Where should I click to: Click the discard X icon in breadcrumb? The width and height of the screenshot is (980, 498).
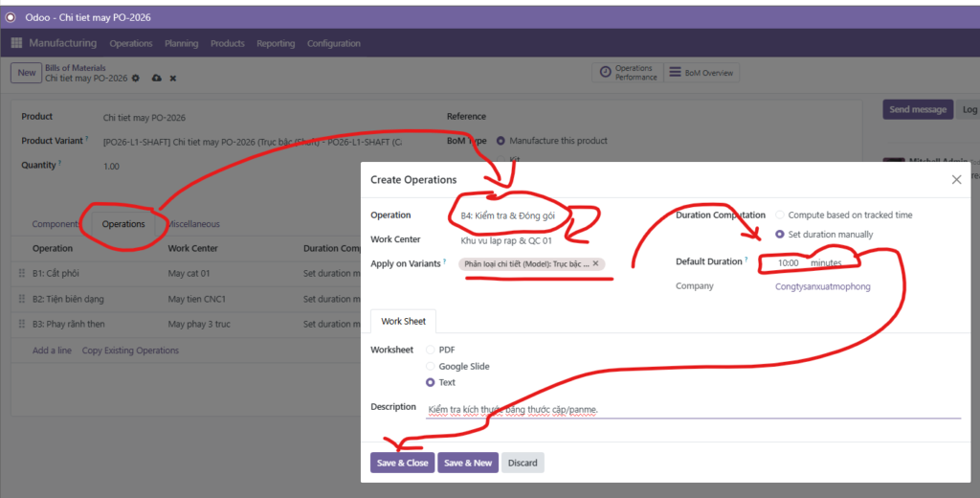pyautogui.click(x=173, y=79)
